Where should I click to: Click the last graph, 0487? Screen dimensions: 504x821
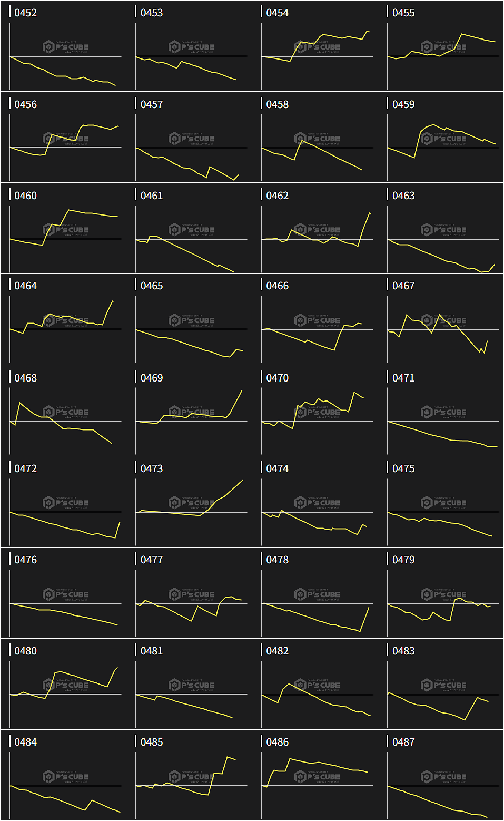[x=441, y=776]
